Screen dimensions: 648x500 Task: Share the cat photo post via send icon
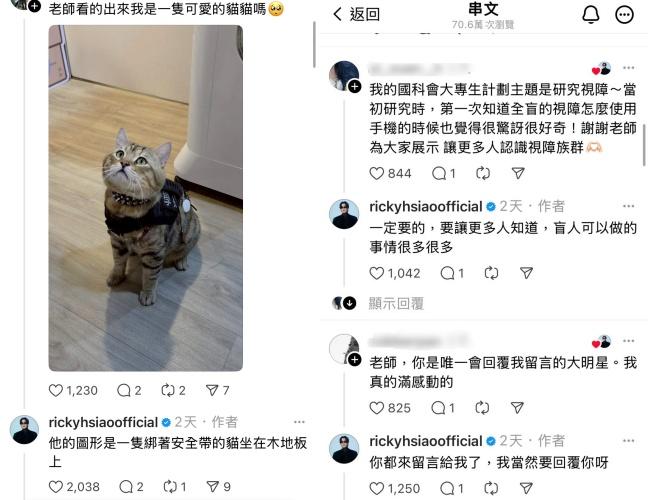(212, 390)
